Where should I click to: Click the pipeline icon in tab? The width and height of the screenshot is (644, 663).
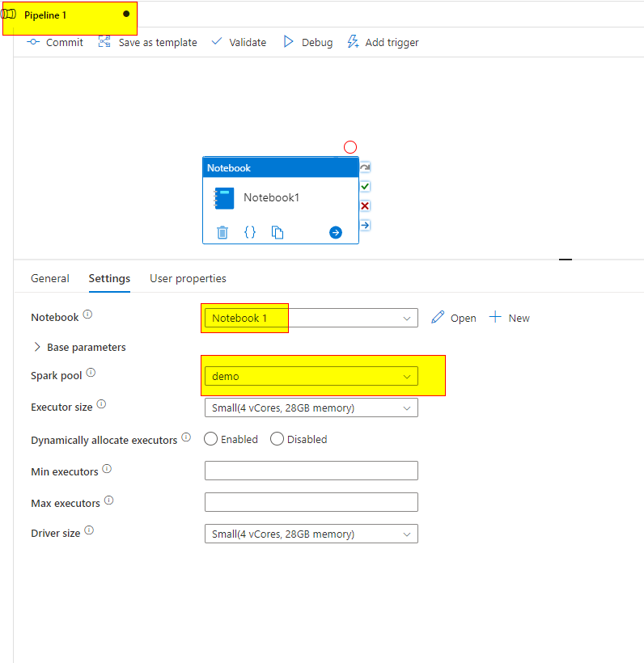click(x=8, y=15)
